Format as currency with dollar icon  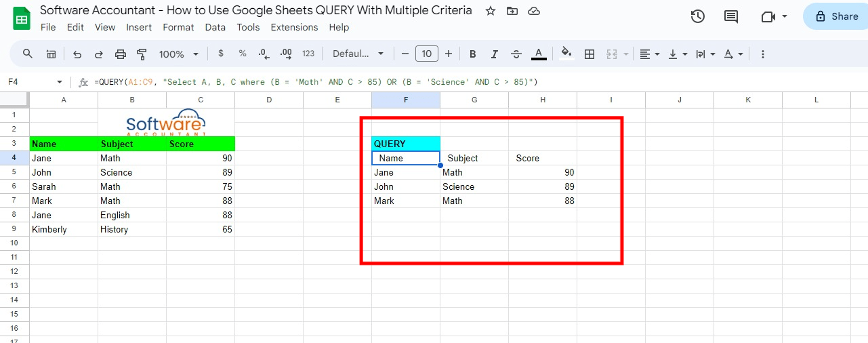tap(221, 54)
